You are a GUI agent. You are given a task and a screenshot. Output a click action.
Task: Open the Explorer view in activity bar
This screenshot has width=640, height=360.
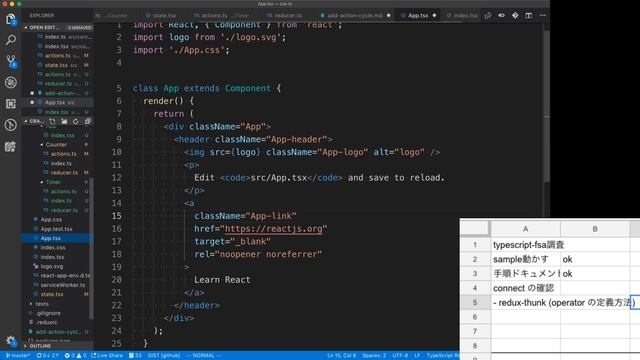pyautogui.click(x=11, y=19)
